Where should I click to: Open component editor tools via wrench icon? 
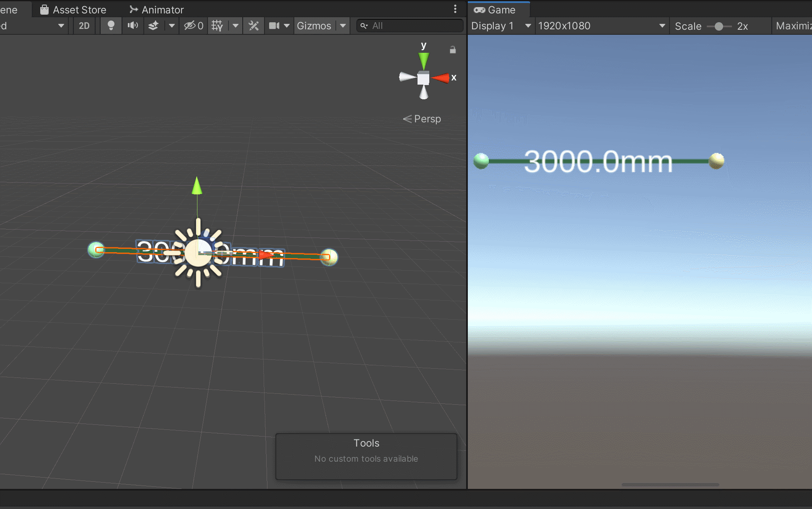coord(253,26)
